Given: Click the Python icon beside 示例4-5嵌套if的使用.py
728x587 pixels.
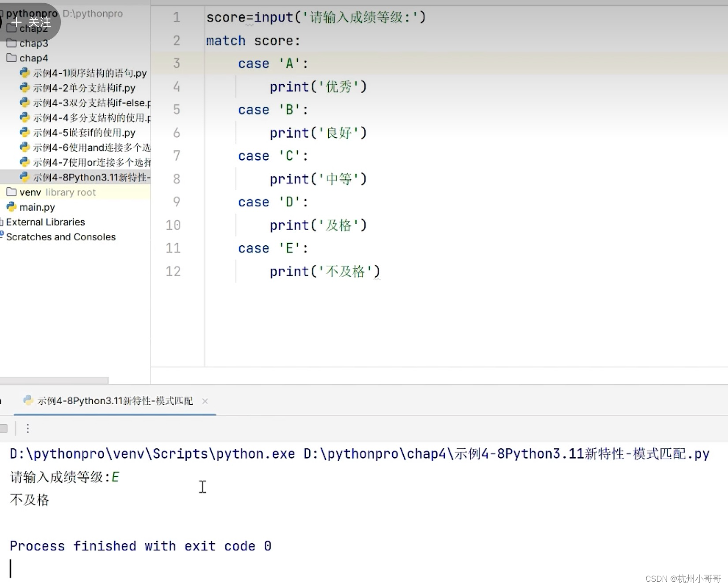Looking at the screenshot, I should pos(24,132).
